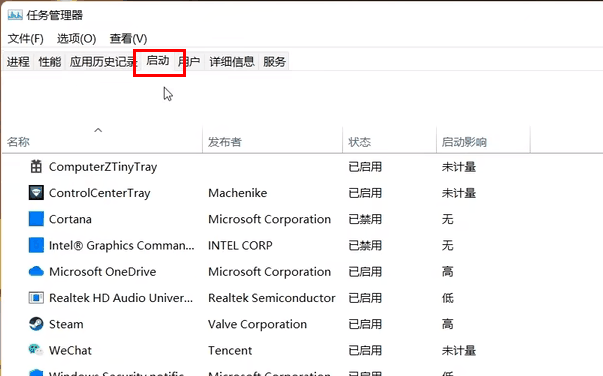Viewport: 603px width, 376px height.
Task: Click OneDrive's 高 startup impact cell
Action: [x=448, y=272]
